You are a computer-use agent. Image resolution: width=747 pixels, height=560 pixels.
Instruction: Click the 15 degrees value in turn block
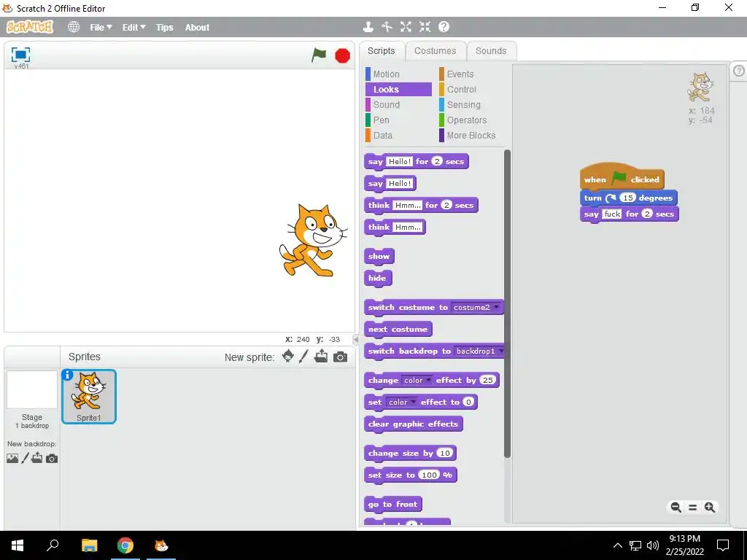[x=628, y=198]
